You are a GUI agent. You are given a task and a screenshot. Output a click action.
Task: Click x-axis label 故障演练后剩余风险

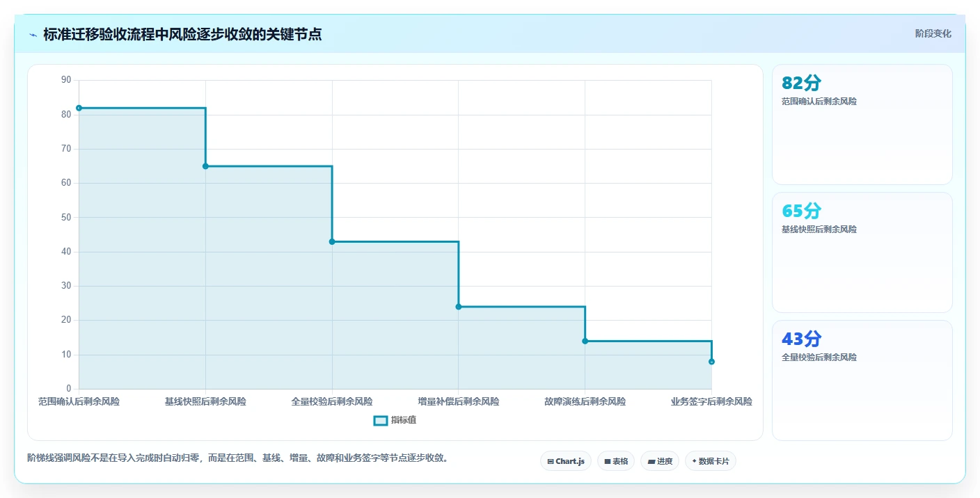click(x=585, y=402)
